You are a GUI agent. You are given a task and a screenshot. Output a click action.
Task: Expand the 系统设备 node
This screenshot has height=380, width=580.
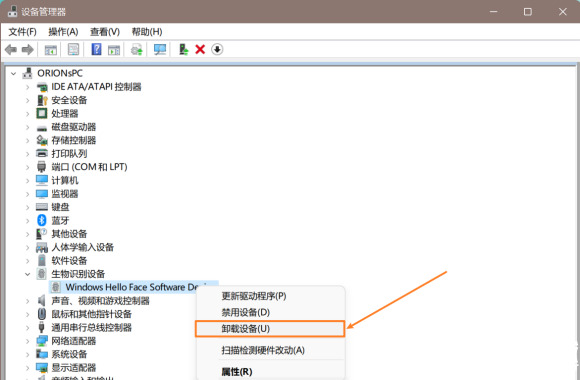point(27,354)
